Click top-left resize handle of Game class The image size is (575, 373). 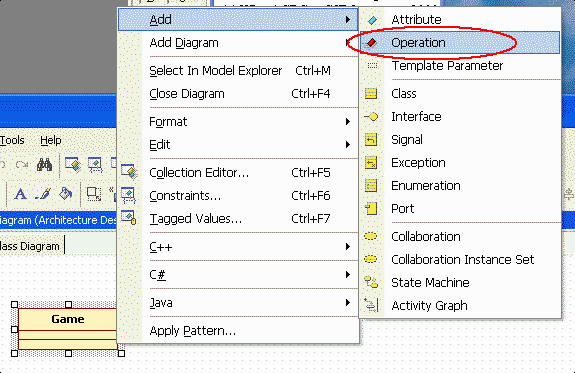pos(14,304)
